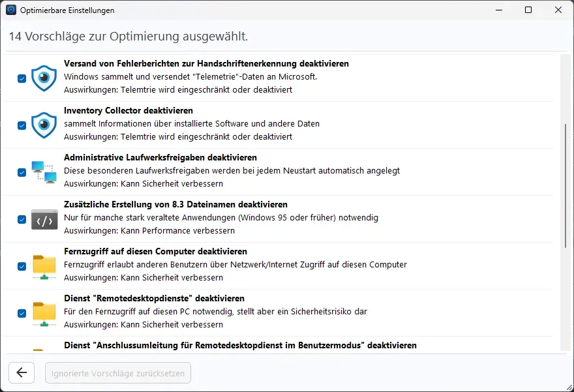Maximize the Optimierbare Einstellungen window

[x=528, y=10]
